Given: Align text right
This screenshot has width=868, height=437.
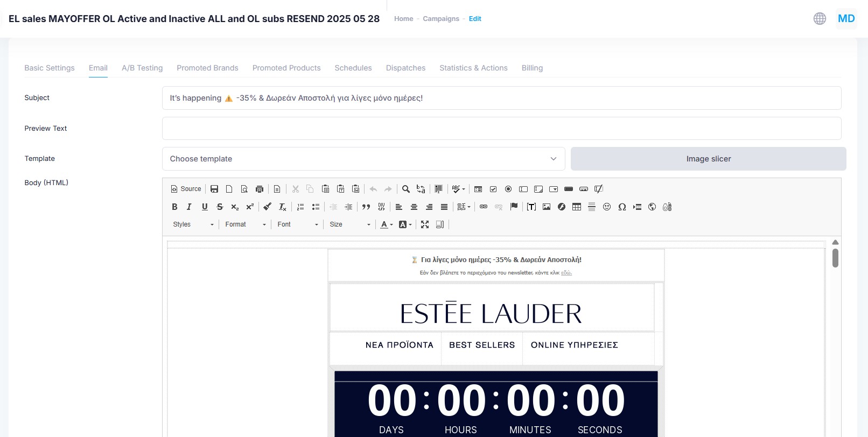Looking at the screenshot, I should 429,207.
